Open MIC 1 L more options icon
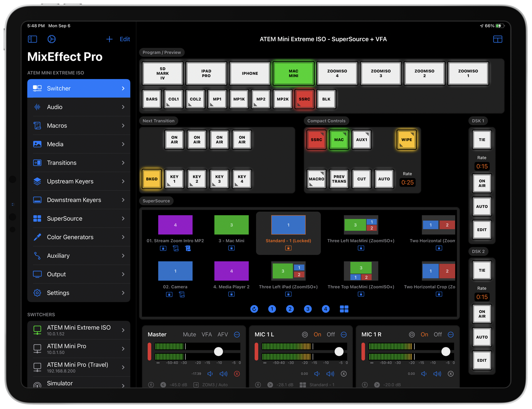Image resolution: width=532 pixels, height=409 pixels. pyautogui.click(x=344, y=335)
